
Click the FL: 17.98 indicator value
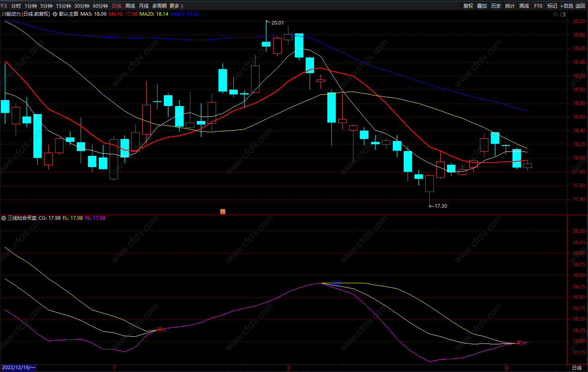pyautogui.click(x=73, y=218)
